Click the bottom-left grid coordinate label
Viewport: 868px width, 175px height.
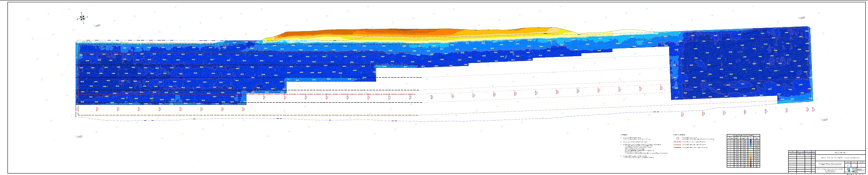79,136
